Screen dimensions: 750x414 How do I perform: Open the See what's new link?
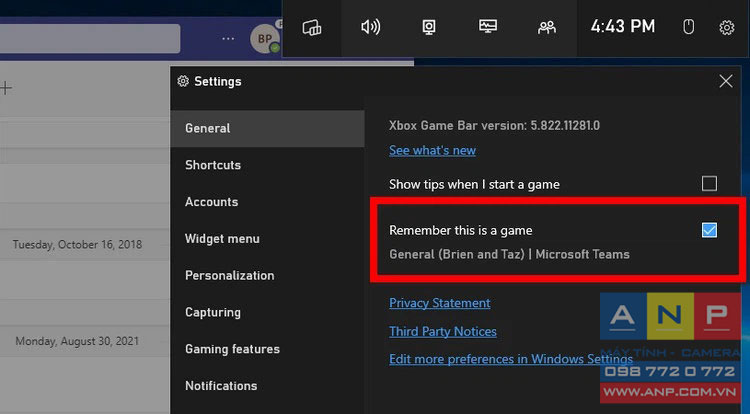[432, 151]
